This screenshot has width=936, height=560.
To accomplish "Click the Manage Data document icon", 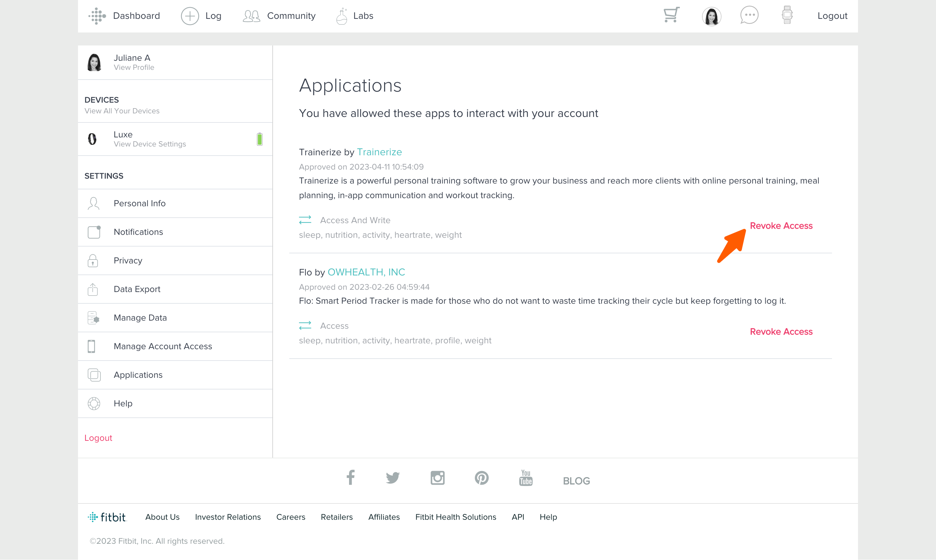I will [93, 318].
